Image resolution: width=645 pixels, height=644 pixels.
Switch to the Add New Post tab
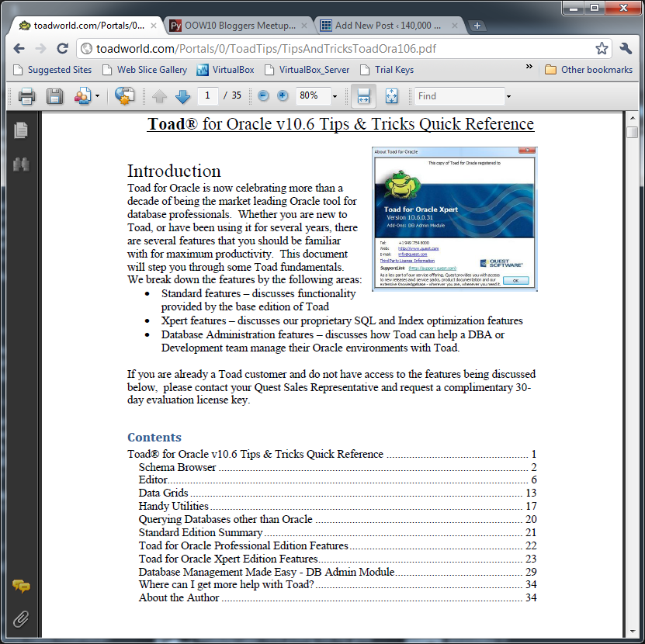pyautogui.click(x=390, y=26)
